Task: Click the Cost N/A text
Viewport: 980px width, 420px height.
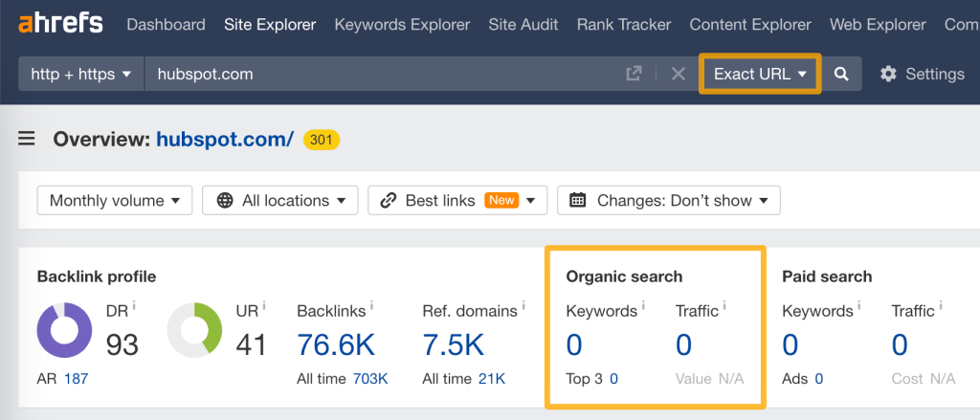Action: pyautogui.click(x=924, y=379)
